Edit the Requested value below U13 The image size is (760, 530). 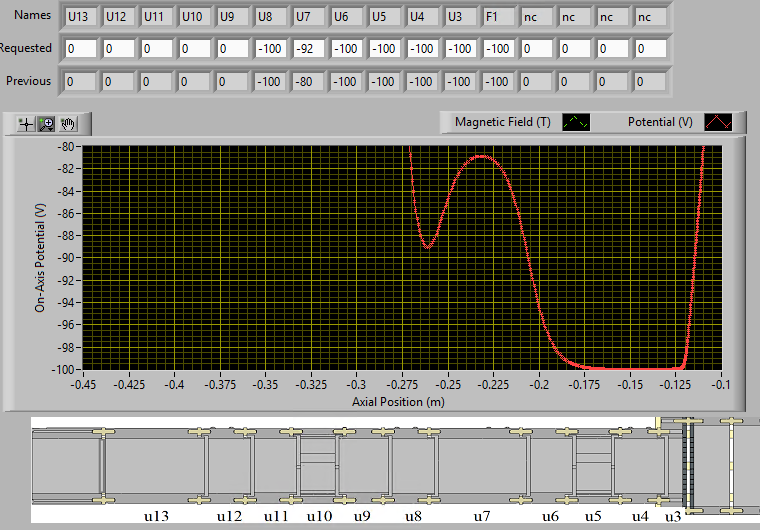(x=81, y=48)
